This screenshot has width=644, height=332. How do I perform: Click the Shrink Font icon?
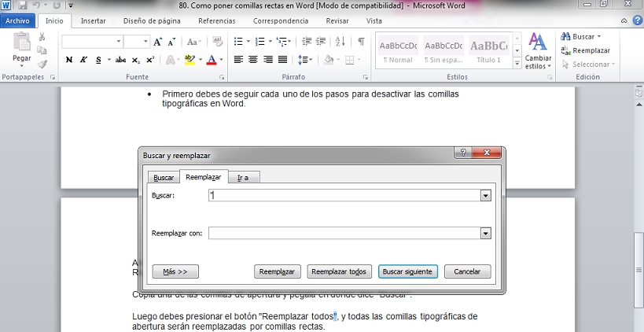(x=171, y=42)
